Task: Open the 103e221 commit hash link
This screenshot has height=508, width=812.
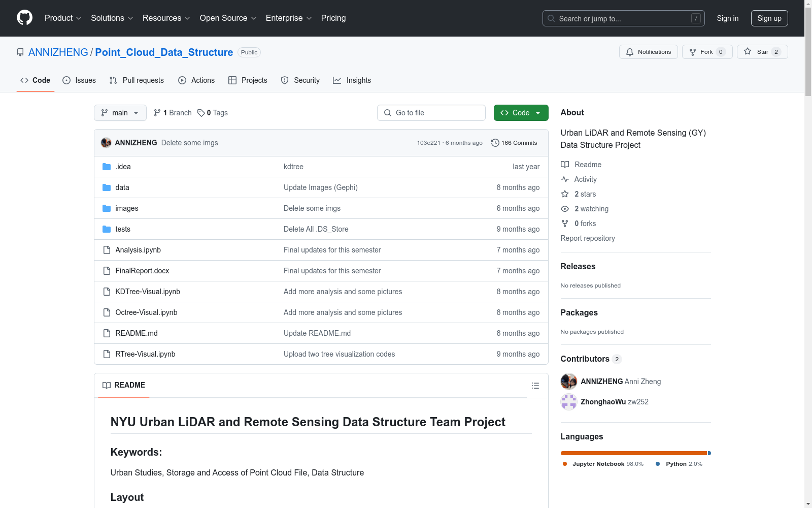Action: (428, 143)
